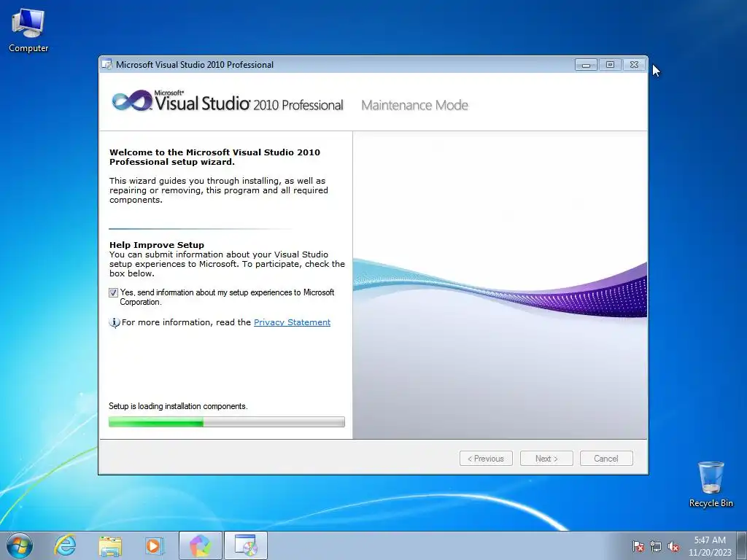
Task: Maximize the Visual Studio setup window
Action: click(610, 65)
